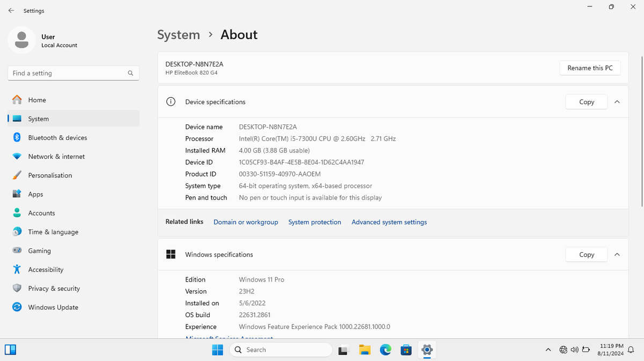This screenshot has height=361, width=644.
Task: Open the Advanced system settings link
Action: click(389, 222)
